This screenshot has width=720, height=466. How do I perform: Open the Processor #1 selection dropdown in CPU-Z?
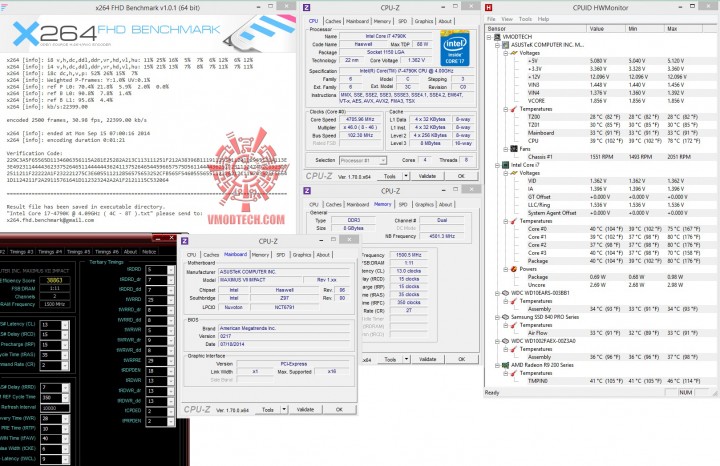click(x=382, y=160)
